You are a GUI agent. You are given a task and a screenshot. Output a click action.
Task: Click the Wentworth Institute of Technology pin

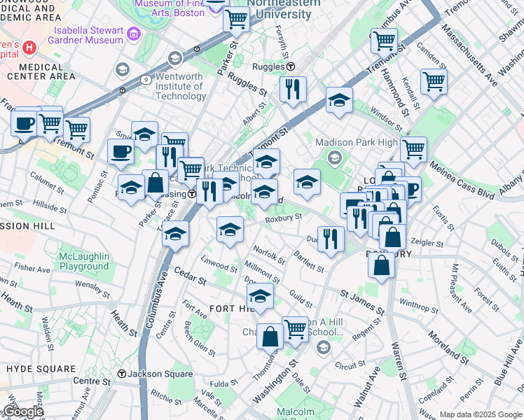coord(175,59)
